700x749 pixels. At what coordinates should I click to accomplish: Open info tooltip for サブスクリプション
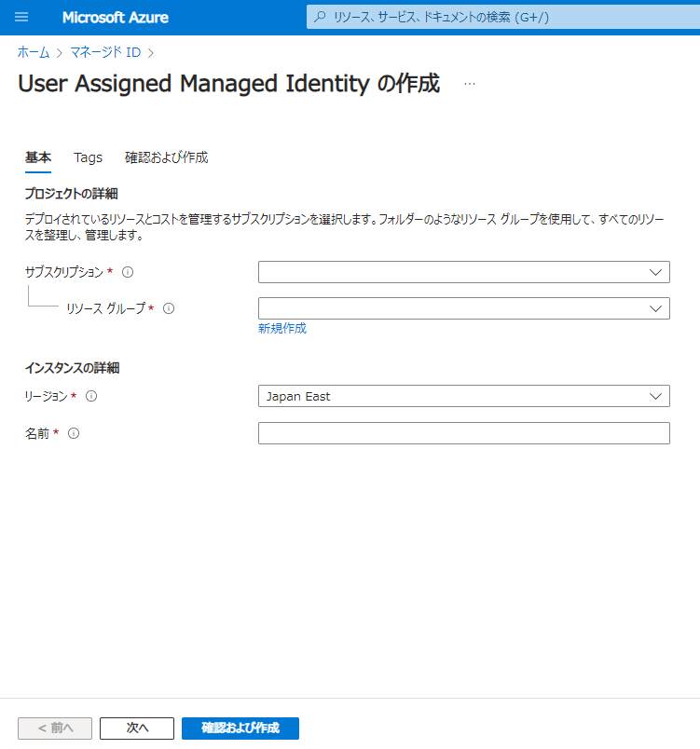pyautogui.click(x=128, y=272)
